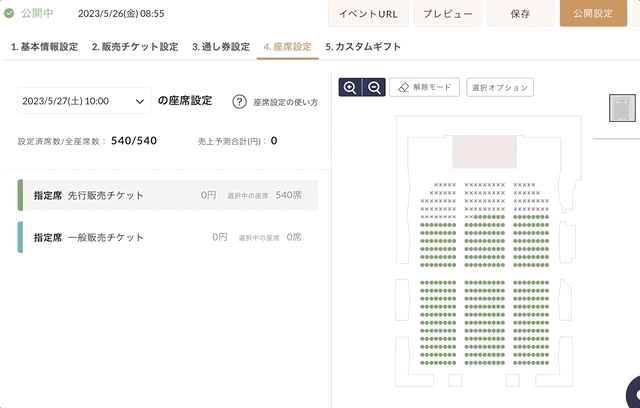Click the question mark help icon

point(239,102)
